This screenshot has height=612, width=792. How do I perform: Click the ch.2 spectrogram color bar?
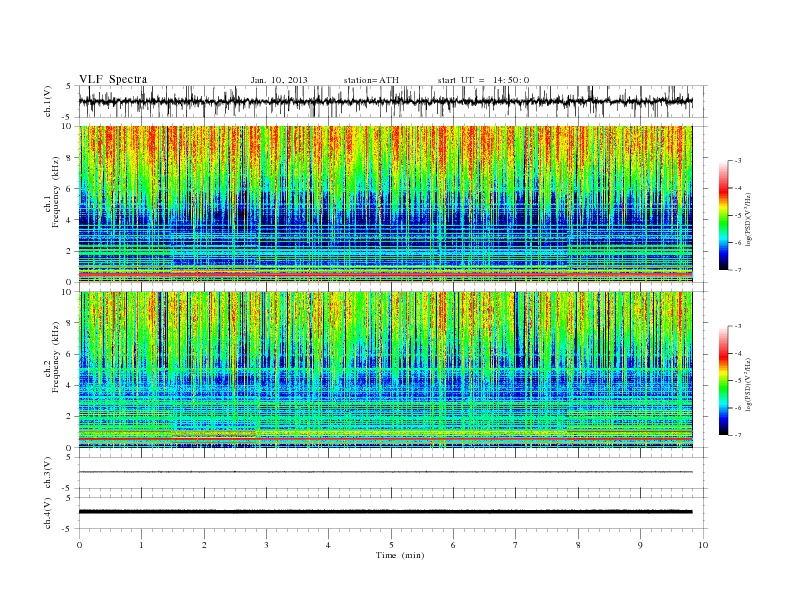(x=723, y=380)
